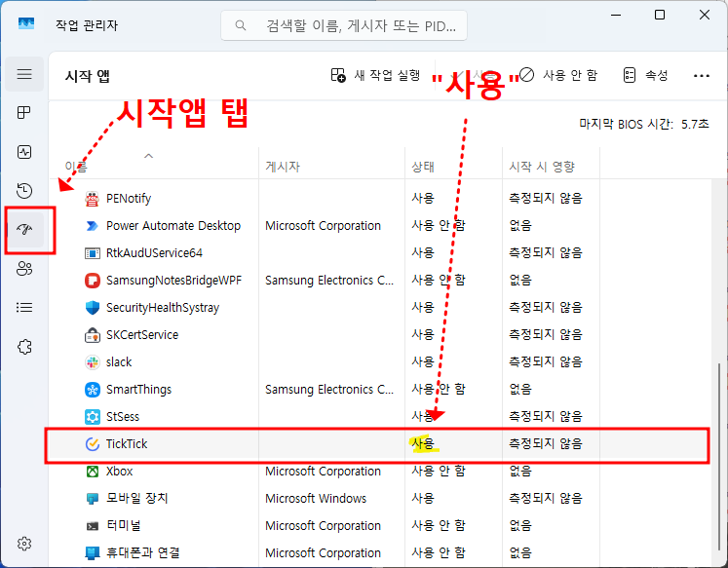This screenshot has height=568, width=728.
Task: Click the StSess gear icon
Action: 93,417
